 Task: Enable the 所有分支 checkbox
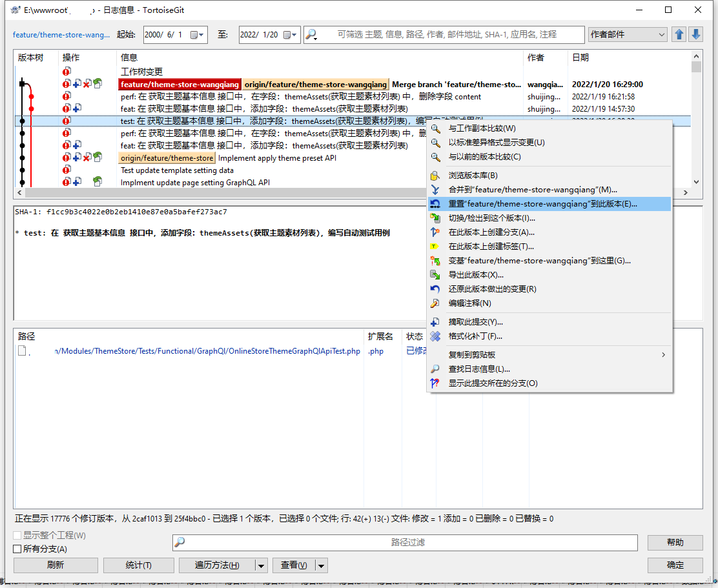click(17, 549)
